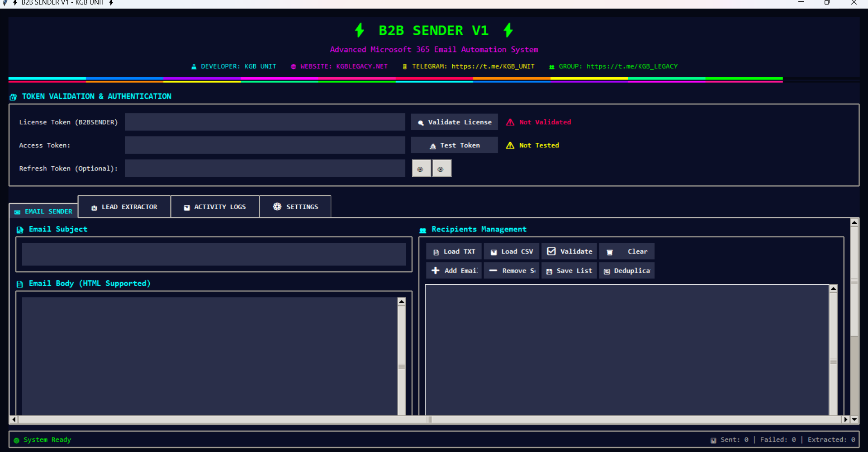Click the green System Ready indicator dot

(x=17, y=440)
